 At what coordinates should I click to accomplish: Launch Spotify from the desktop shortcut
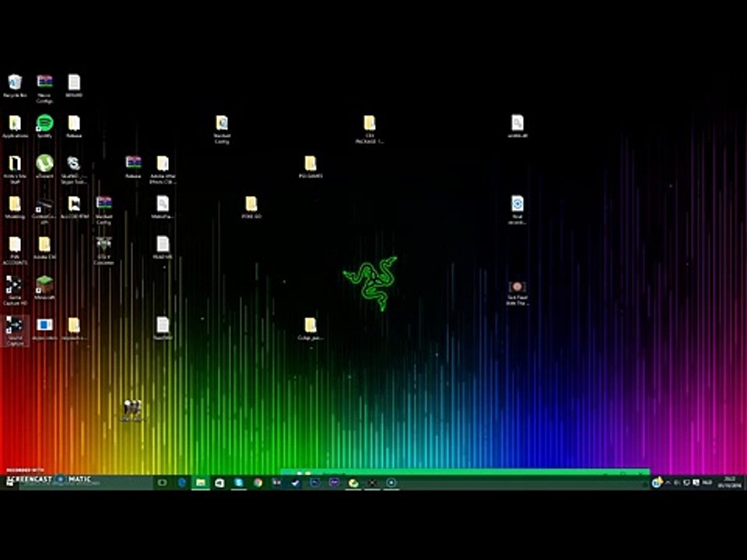point(44,126)
